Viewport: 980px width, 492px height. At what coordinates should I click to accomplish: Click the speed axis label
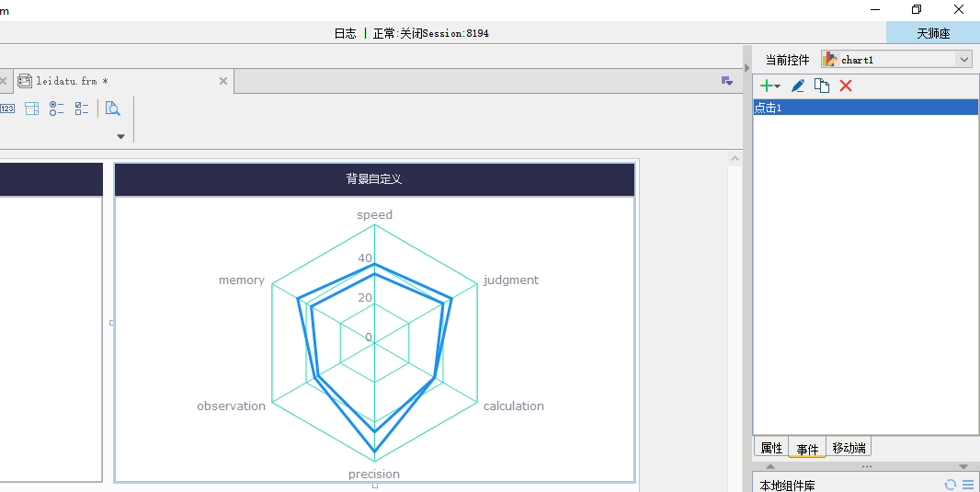click(374, 215)
